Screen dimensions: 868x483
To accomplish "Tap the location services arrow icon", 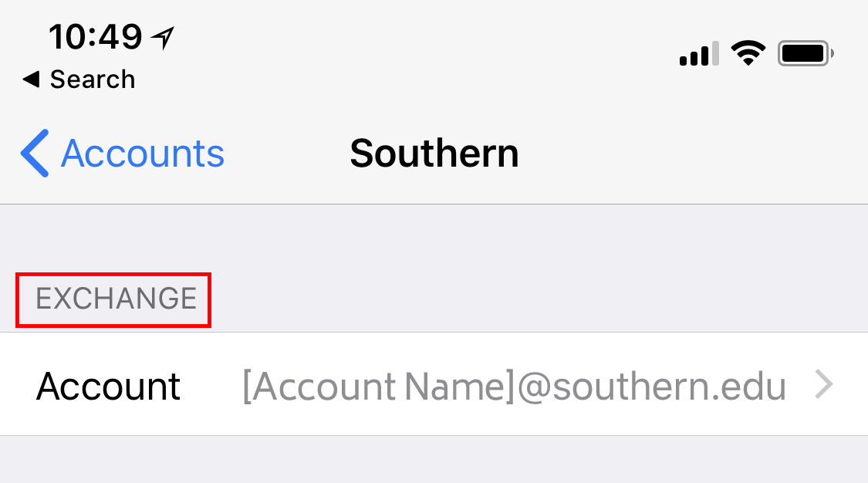I will coord(164,36).
